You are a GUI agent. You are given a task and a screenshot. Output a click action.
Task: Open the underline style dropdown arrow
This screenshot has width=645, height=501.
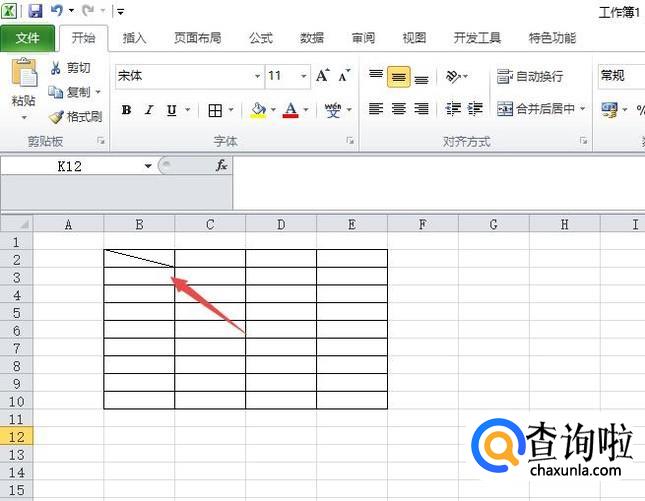tap(188, 110)
